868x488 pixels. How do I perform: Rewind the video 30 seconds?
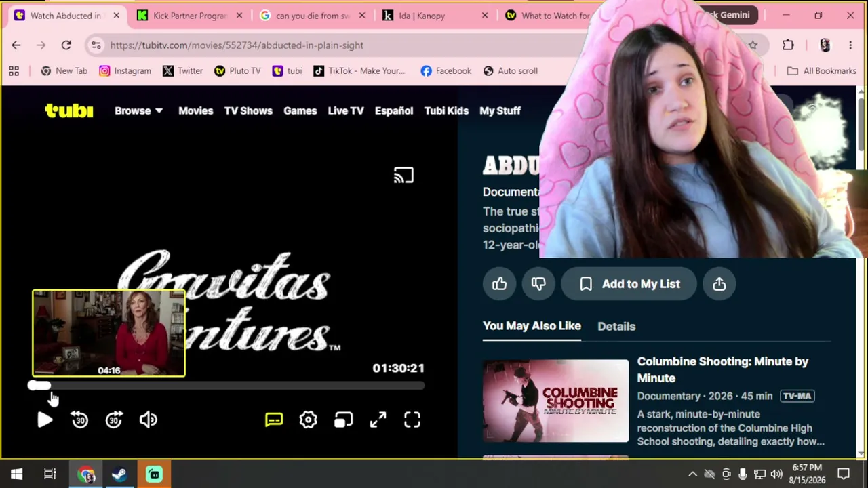pyautogui.click(x=79, y=420)
